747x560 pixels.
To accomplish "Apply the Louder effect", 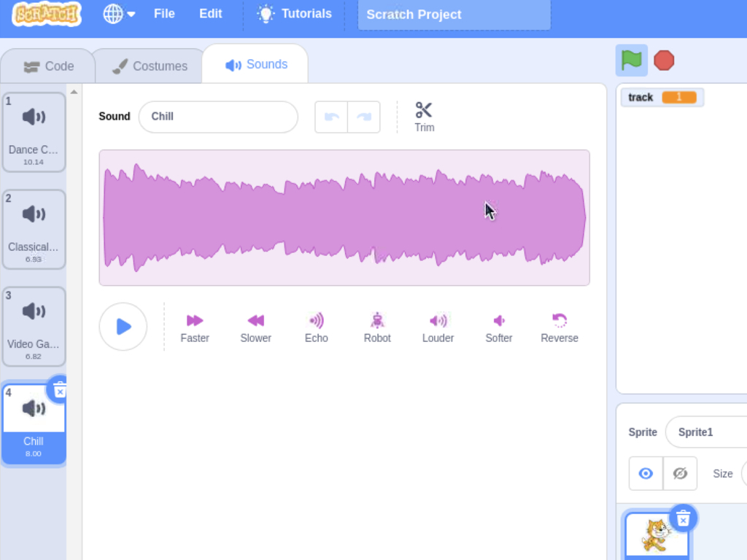I will (x=438, y=328).
